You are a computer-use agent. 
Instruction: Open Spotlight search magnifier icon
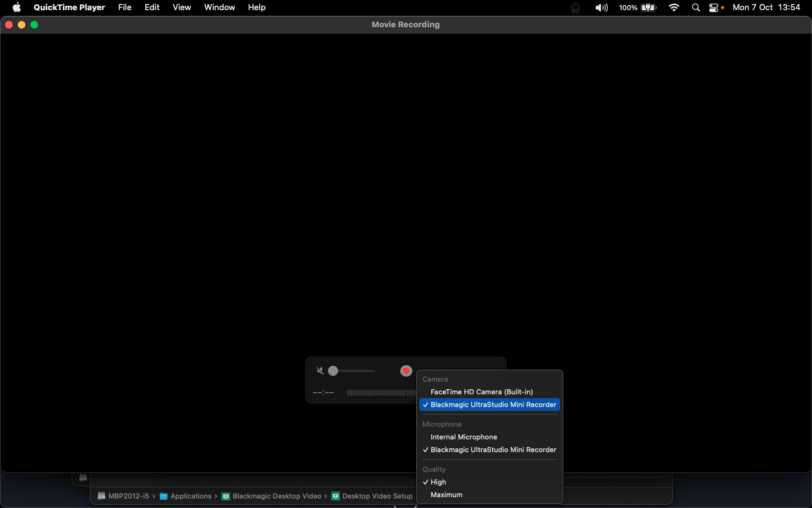[696, 8]
